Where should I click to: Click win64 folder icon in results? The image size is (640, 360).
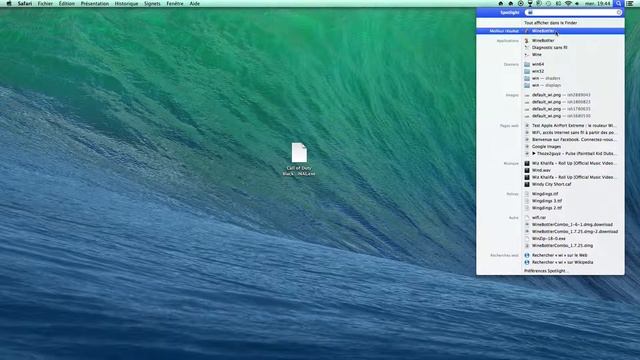527,64
